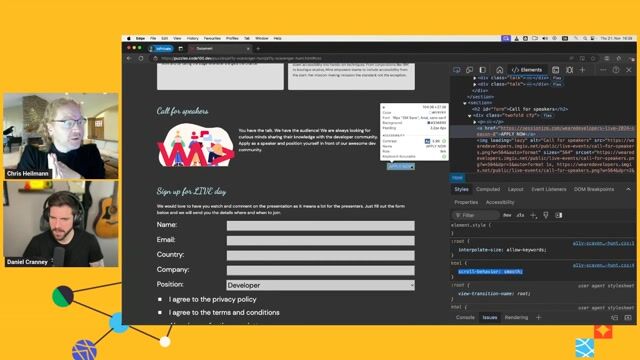Select the html breadcrumb in Elements

click(x=457, y=178)
